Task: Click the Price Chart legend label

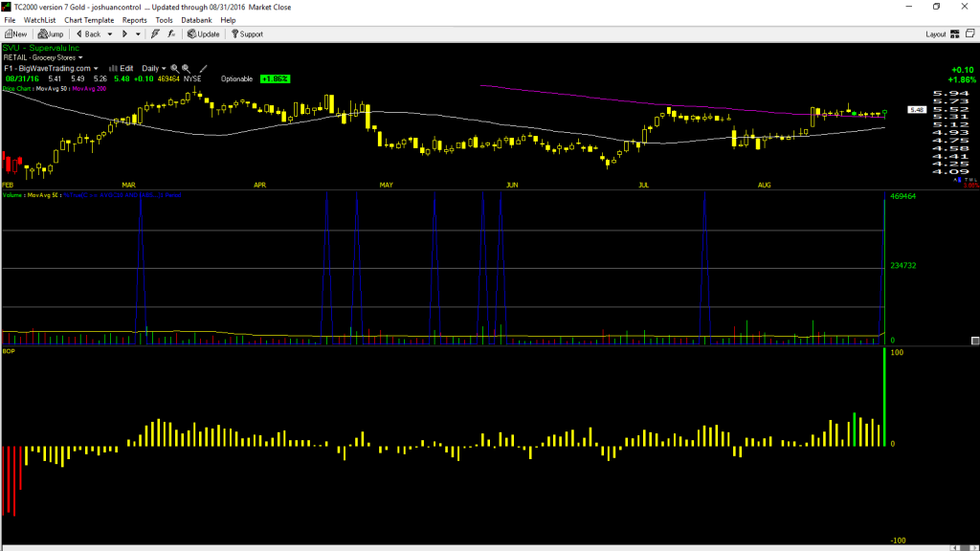Action: [x=17, y=89]
